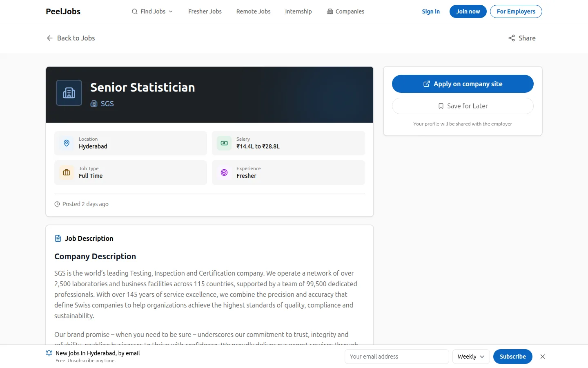Click the Company Description heading

coord(95,256)
